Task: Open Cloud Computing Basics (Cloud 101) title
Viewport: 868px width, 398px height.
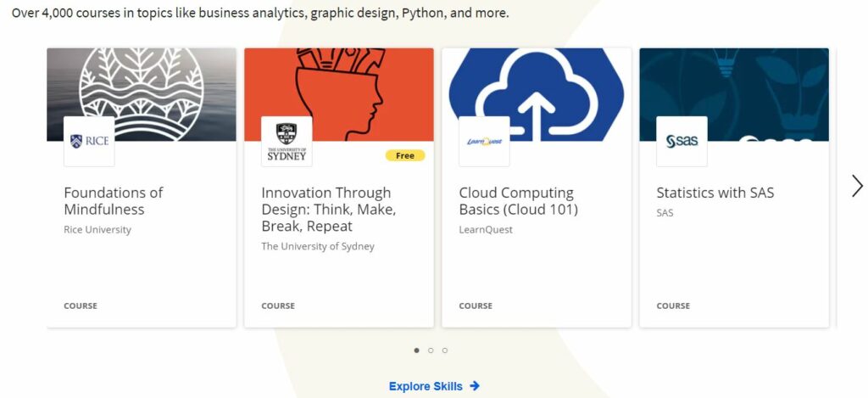Action: point(518,201)
